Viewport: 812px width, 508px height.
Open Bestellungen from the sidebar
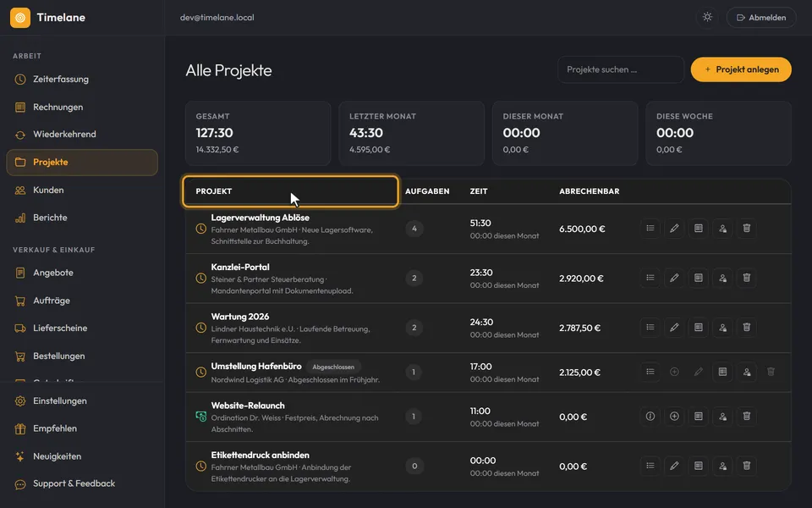click(82, 356)
